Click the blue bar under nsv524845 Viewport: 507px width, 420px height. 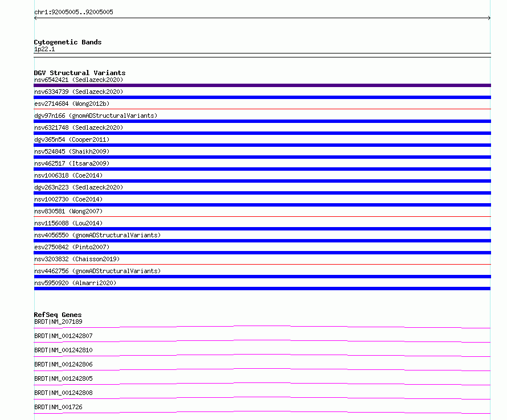click(262, 157)
